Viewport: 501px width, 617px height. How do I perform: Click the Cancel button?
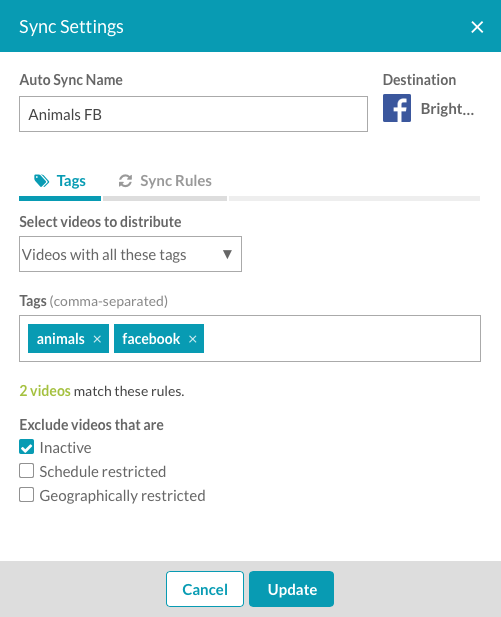(x=205, y=589)
